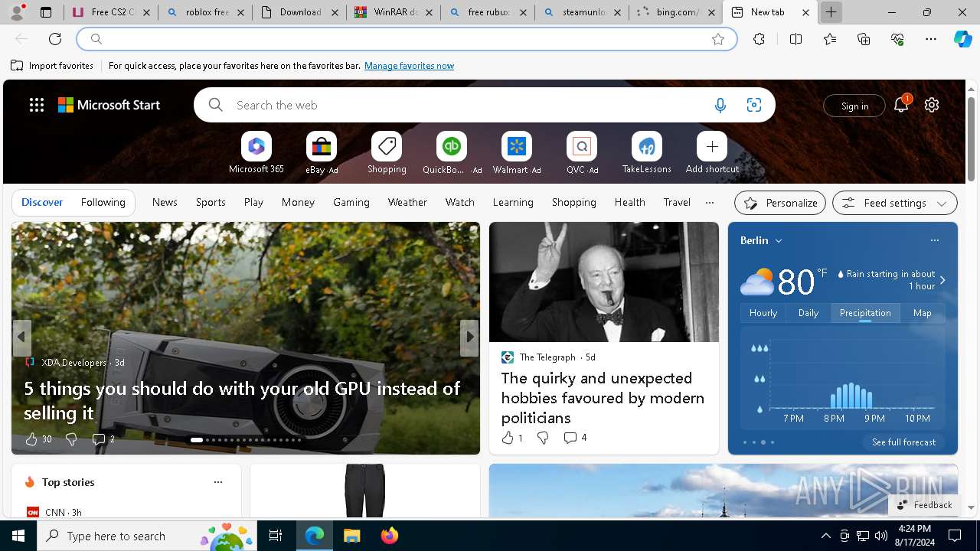Open Windows Start menu
980x551 pixels.
point(18,536)
